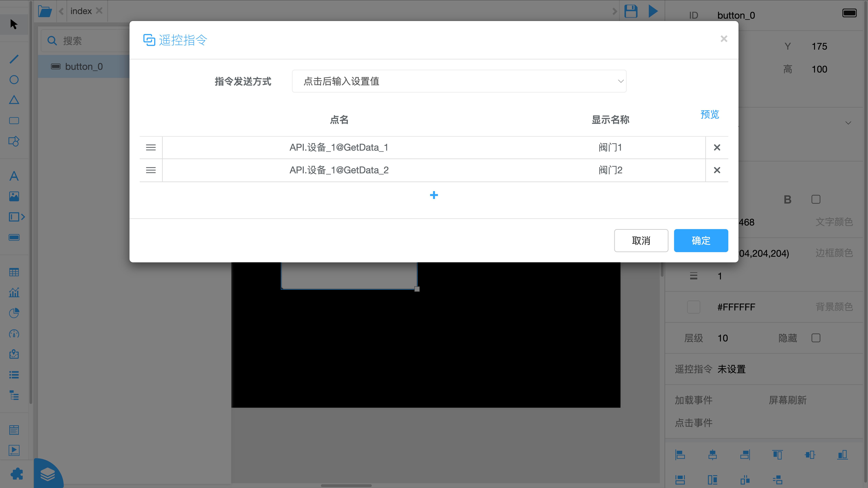Viewport: 868px width, 488px height.
Task: Select the gauge dial tool
Action: pos(14,334)
